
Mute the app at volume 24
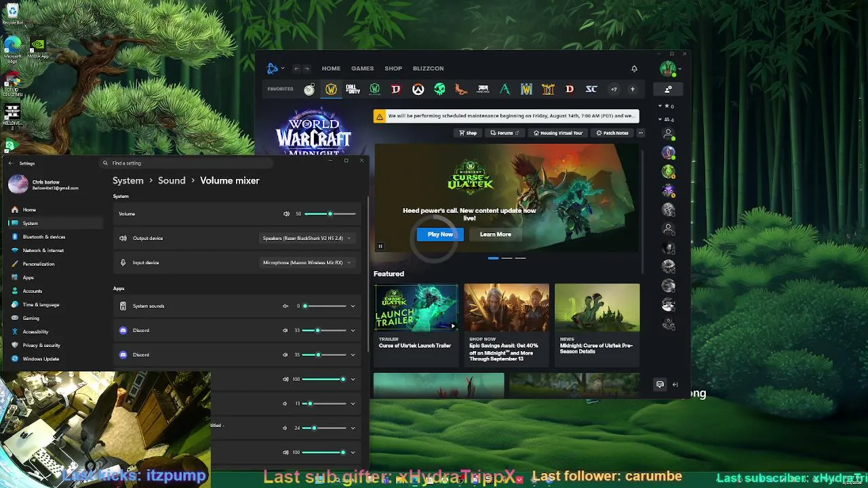[x=285, y=428]
